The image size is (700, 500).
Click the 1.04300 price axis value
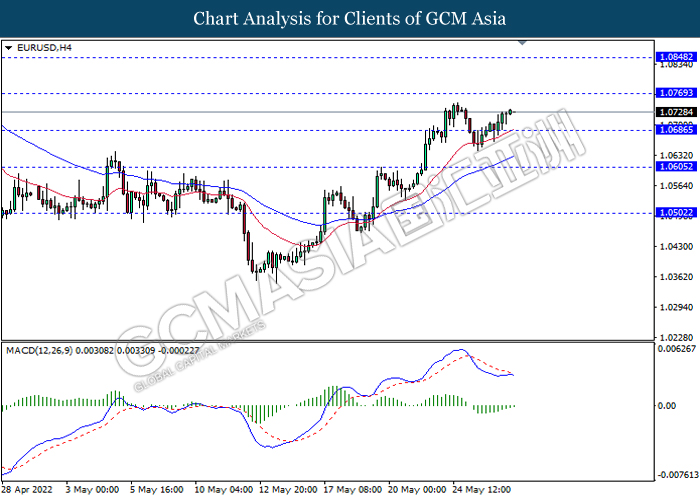(676, 246)
